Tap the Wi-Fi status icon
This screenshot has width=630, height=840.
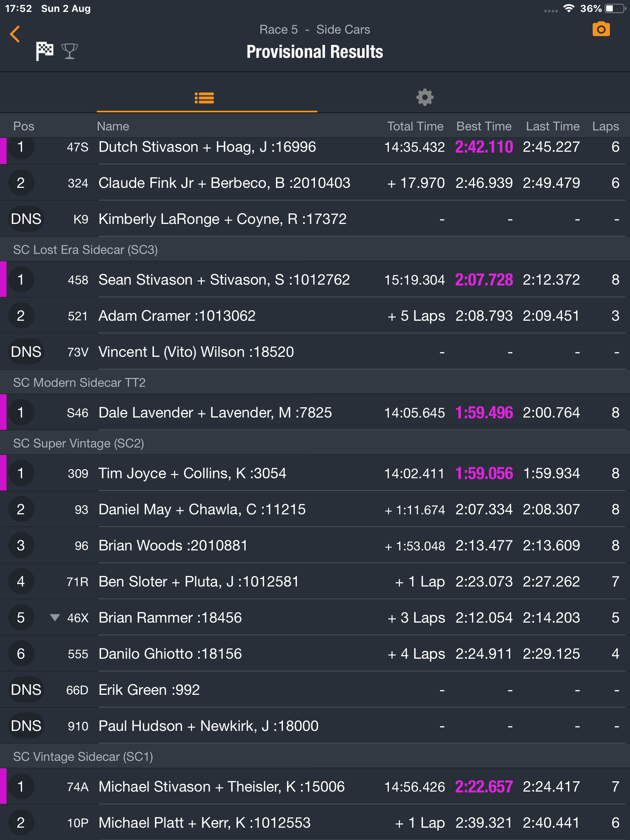[568, 8]
